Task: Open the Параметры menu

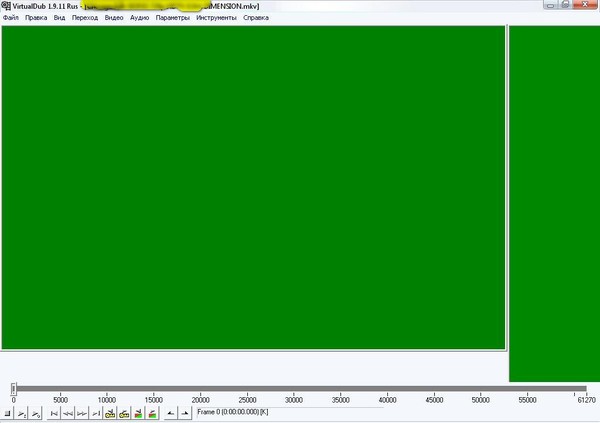Action: (173, 18)
